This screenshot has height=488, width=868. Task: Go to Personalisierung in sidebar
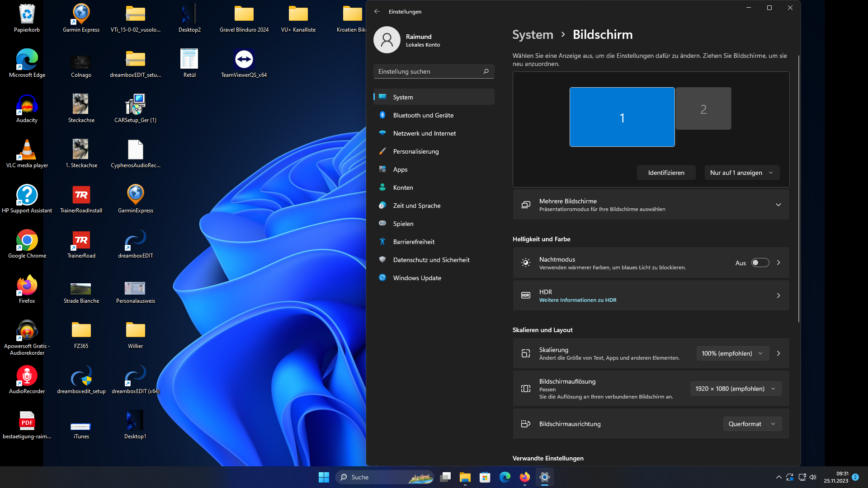(415, 151)
